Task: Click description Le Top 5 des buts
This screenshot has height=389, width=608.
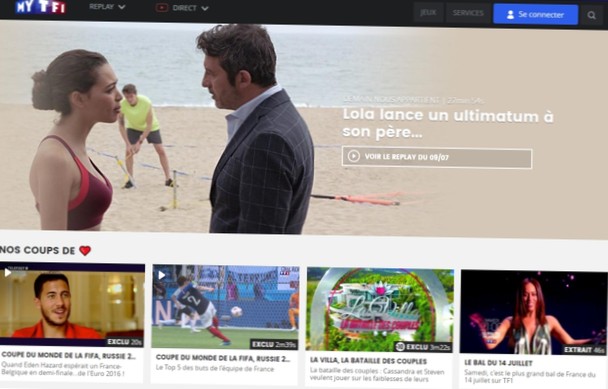Action: tap(215, 368)
